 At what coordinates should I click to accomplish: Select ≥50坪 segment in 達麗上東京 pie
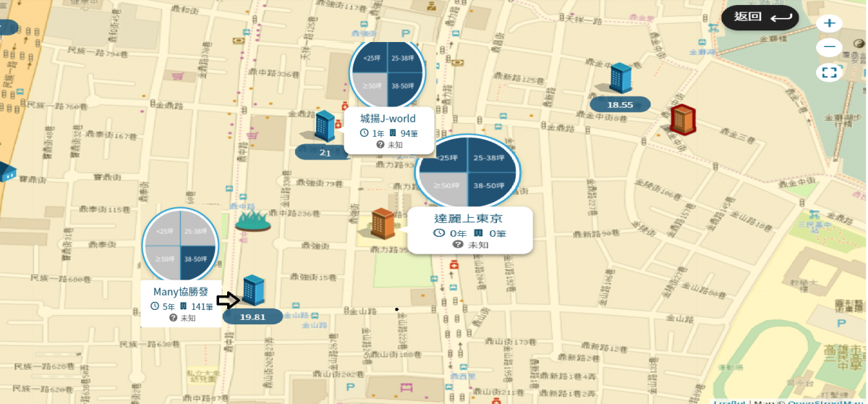tap(445, 187)
